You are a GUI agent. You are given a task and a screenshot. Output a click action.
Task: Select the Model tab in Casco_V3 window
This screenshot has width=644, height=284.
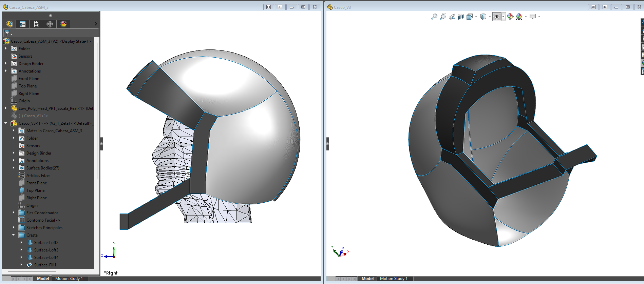[x=367, y=279]
